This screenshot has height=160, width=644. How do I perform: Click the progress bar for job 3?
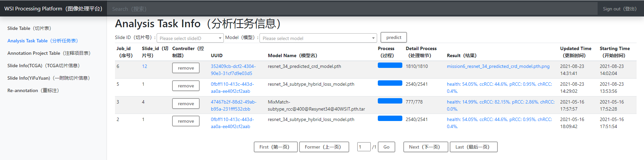click(390, 101)
